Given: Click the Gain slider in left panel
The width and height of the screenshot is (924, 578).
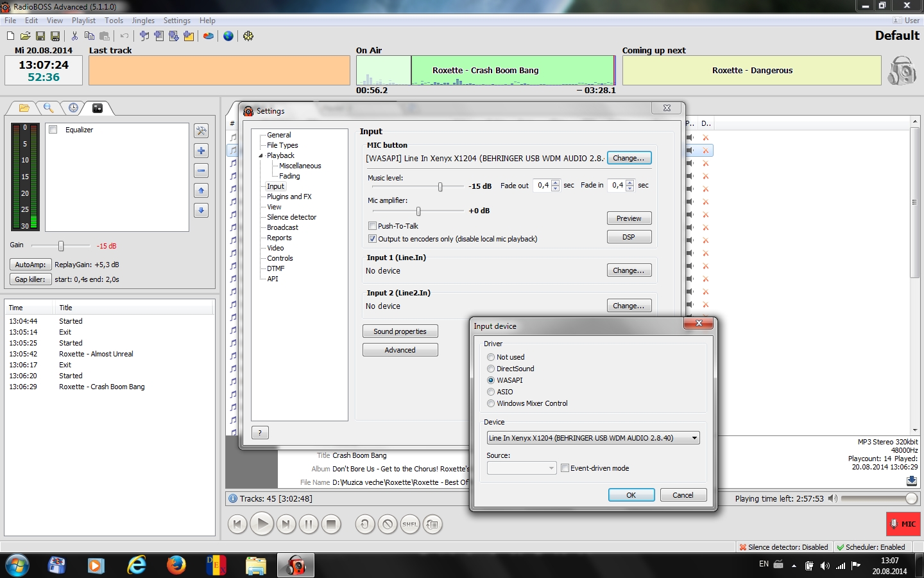Looking at the screenshot, I should 61,246.
